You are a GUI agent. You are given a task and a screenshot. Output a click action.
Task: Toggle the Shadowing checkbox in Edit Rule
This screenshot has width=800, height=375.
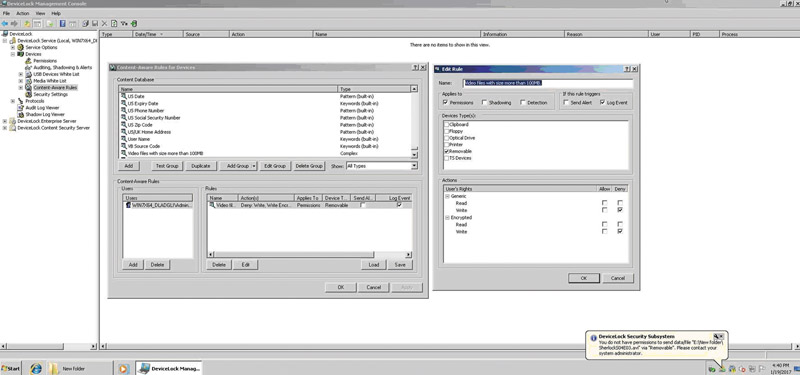coord(484,103)
